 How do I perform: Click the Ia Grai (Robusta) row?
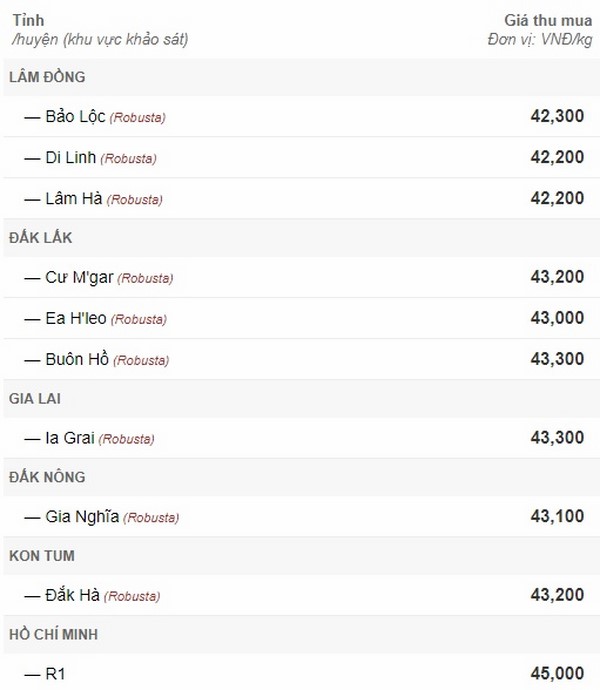301,438
